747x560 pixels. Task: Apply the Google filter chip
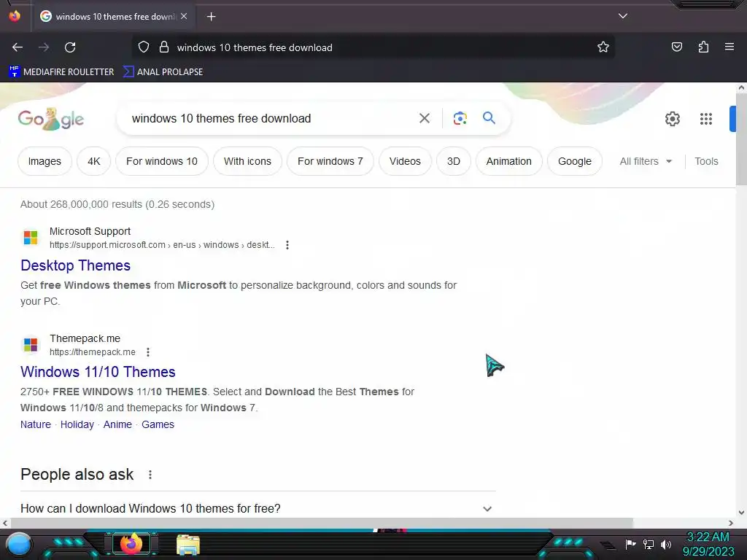(575, 161)
